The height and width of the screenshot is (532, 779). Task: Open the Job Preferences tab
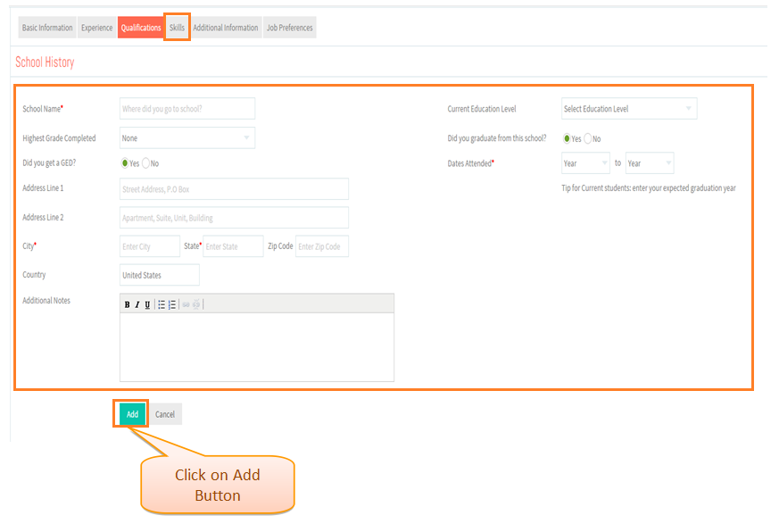pyautogui.click(x=290, y=28)
